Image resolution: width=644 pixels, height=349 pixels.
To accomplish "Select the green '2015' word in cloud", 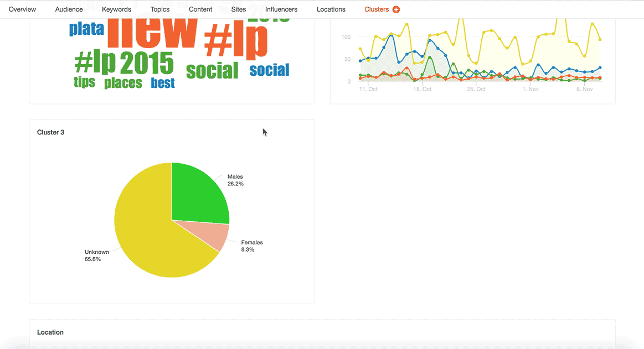I will 147,64.
